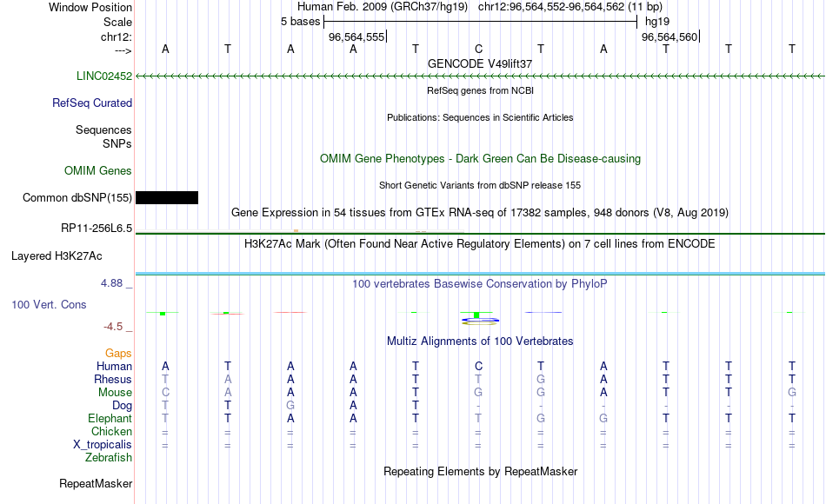The image size is (826, 504).
Task: Click the RepeatMasker track label
Action: [x=96, y=483]
